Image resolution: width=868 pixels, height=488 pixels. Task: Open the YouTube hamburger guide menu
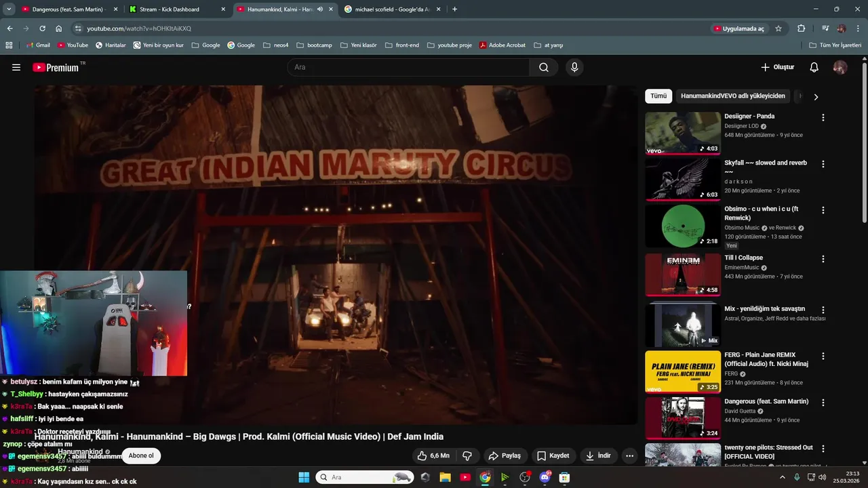point(16,67)
